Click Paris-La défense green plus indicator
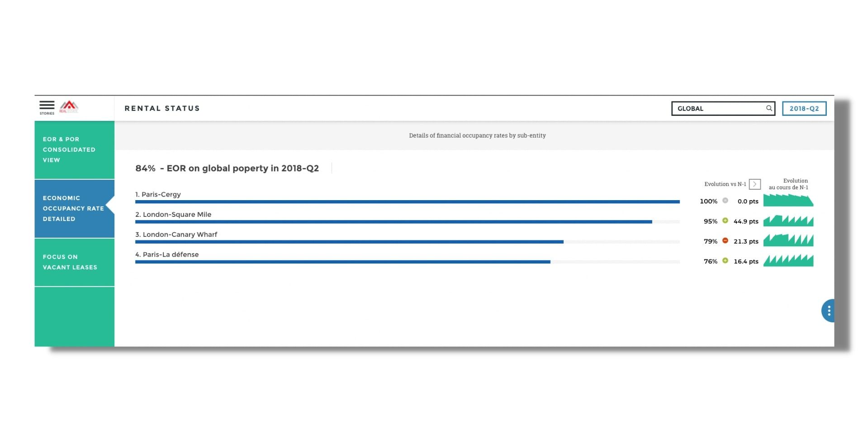 pos(725,261)
